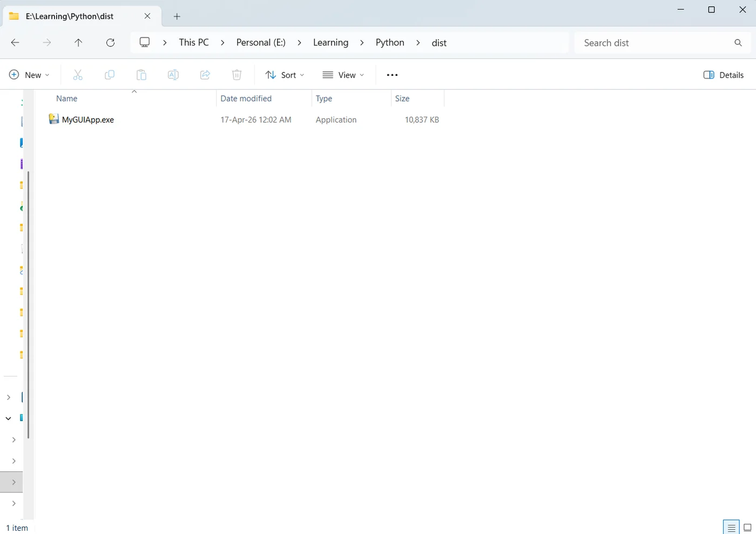Viewport: 756px width, 534px height.
Task: Open the See more ellipsis menu
Action: click(x=393, y=75)
